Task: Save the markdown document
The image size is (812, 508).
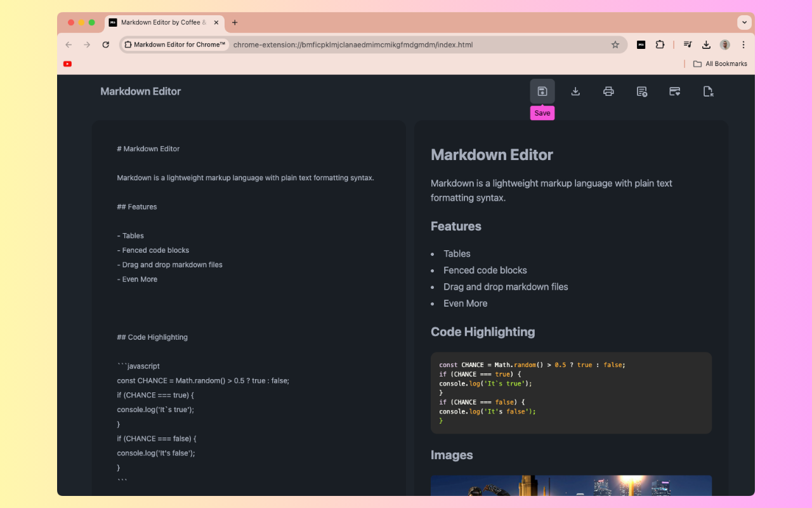Action: pos(542,91)
